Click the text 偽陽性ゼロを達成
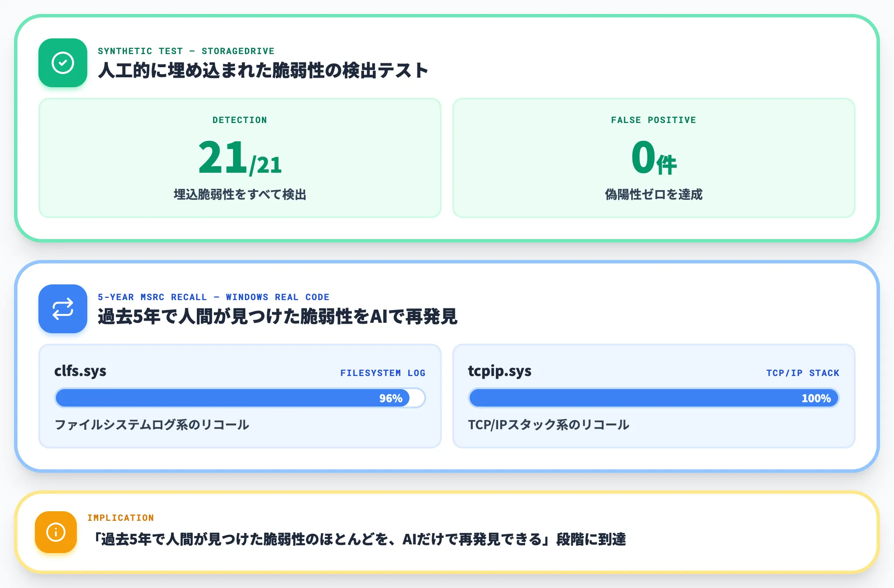 tap(653, 194)
